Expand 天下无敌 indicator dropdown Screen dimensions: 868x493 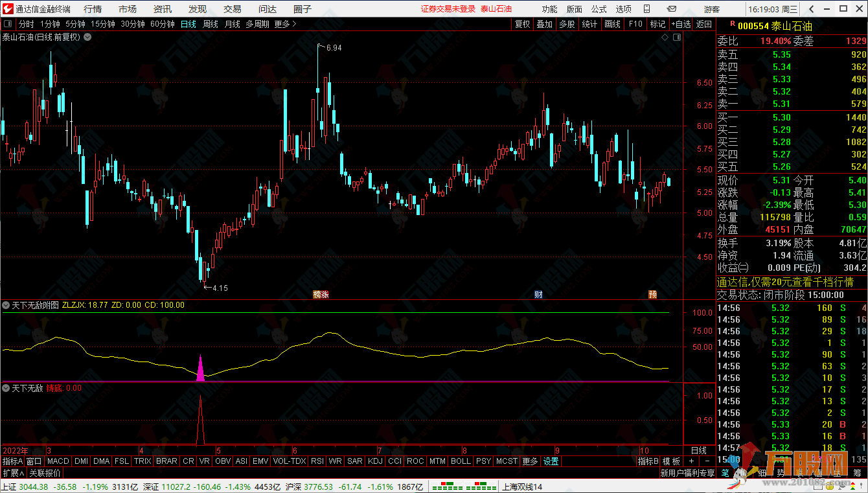point(6,388)
